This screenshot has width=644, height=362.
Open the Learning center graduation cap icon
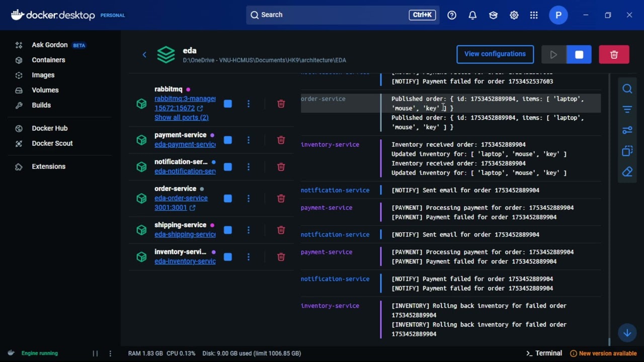[493, 15]
